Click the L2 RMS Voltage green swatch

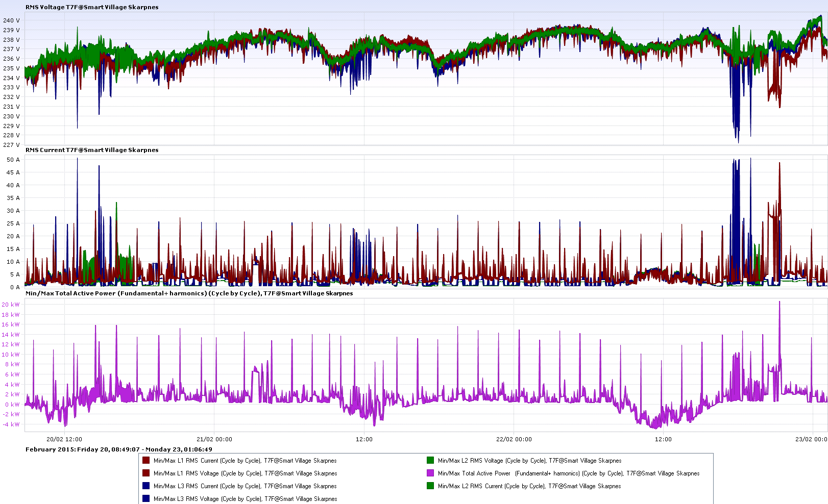(430, 460)
